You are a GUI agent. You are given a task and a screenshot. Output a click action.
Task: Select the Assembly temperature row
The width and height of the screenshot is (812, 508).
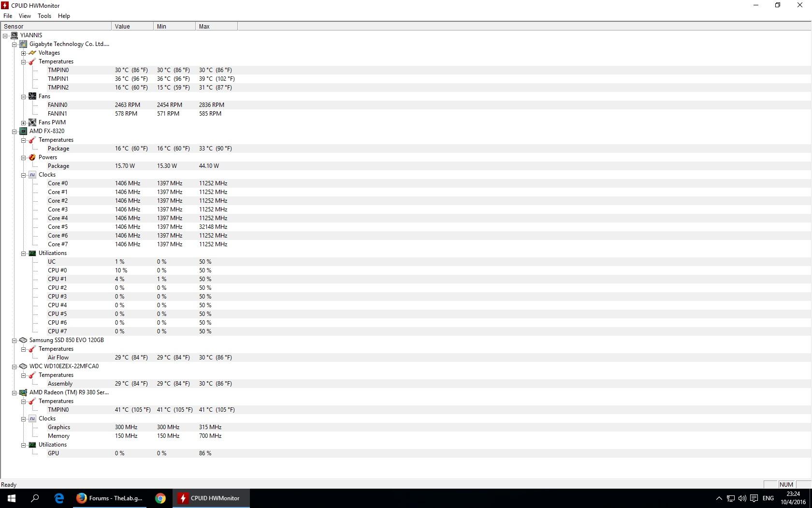pos(406,384)
